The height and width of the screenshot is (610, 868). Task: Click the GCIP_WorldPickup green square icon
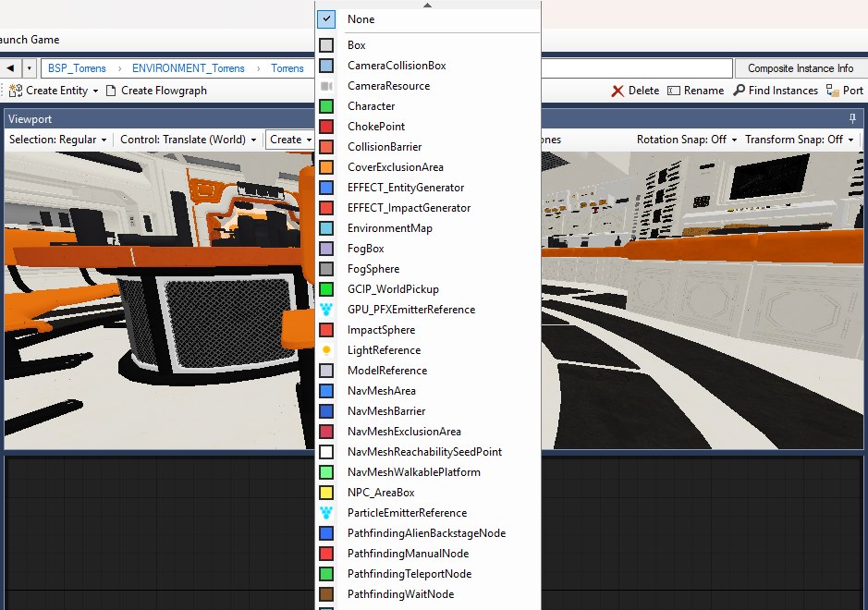pyautogui.click(x=326, y=289)
